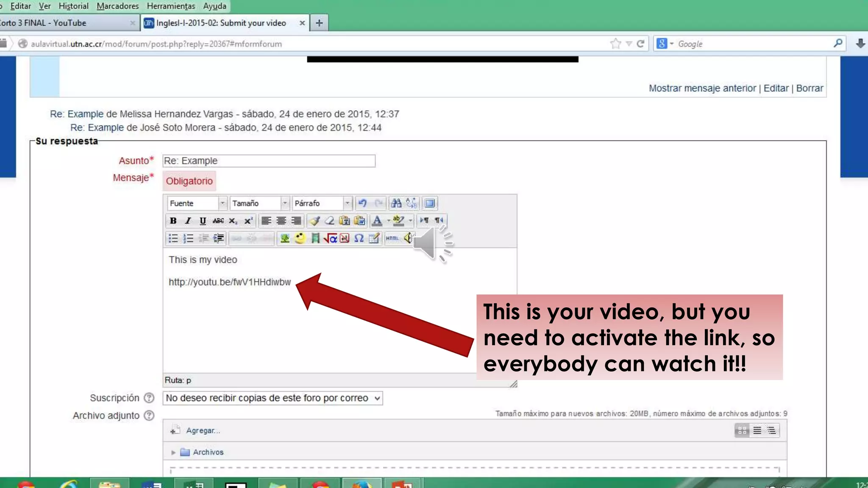
Task: Remove formatting with the eraser icon
Action: 329,221
